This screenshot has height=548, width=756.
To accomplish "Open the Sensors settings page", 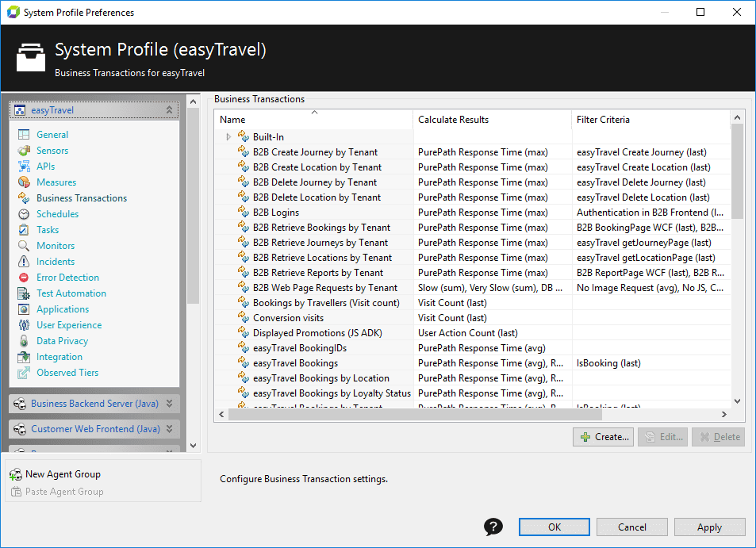I will pyautogui.click(x=52, y=151).
